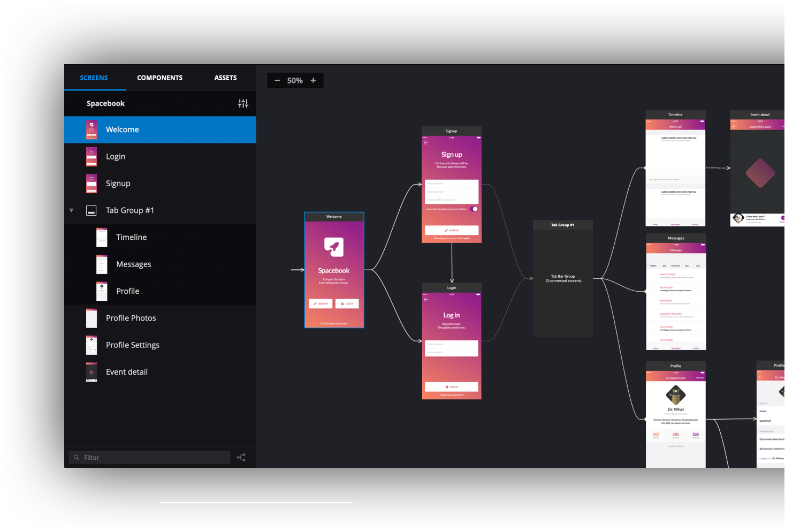This screenshot has height=532, width=785.
Task: Switch to the COMPONENTS tab
Action: [x=159, y=78]
